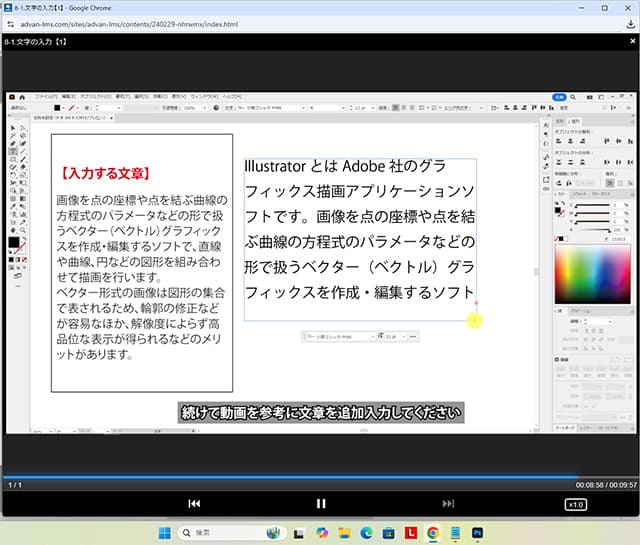
Task: Click horizontal align center icon in Align panel
Action: click(570, 141)
